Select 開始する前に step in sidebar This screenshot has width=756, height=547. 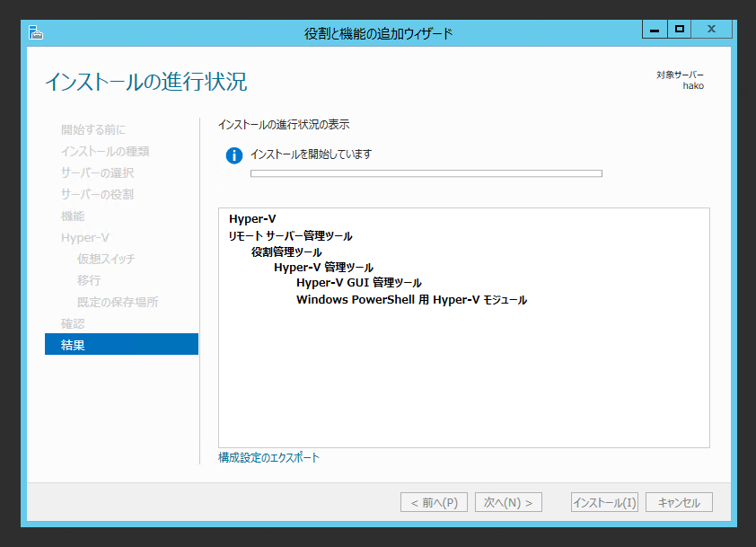coord(93,129)
